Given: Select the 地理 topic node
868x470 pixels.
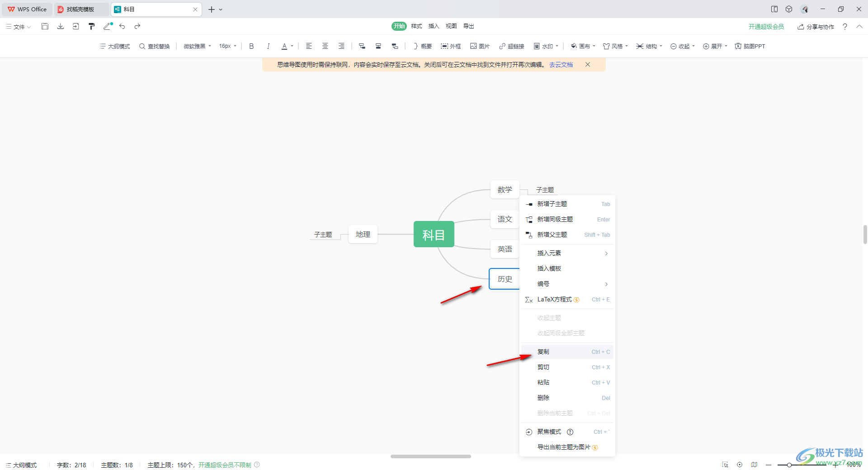Looking at the screenshot, I should 363,234.
